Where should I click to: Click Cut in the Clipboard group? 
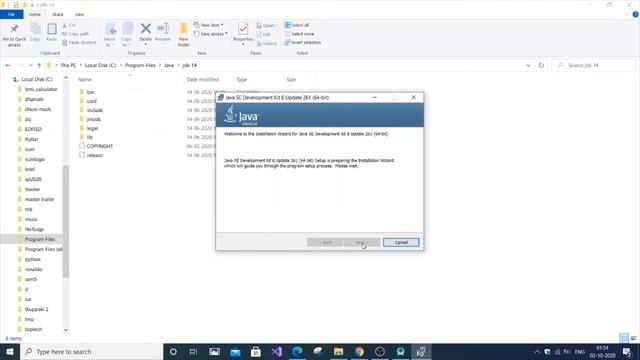[69, 25]
